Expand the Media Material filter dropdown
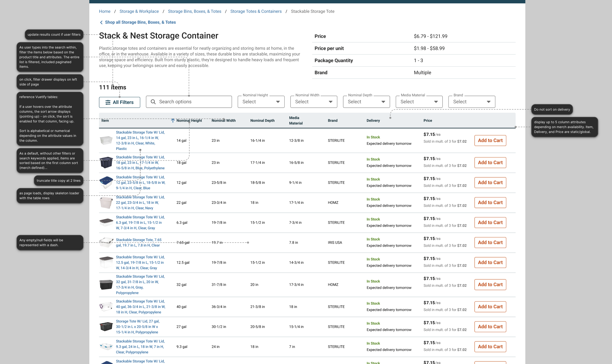Screen dimensions: 612x364 click(x=419, y=102)
